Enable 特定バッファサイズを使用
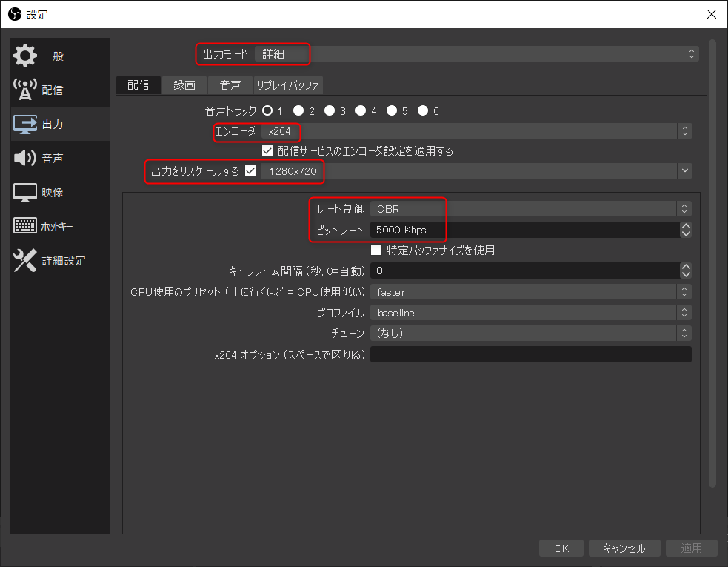Screen dimensions: 728x567 [375, 250]
